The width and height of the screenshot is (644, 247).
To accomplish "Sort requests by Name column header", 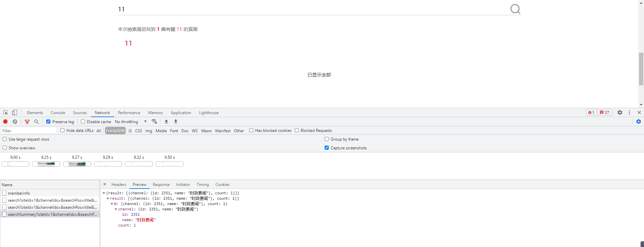I will pos(50,185).
